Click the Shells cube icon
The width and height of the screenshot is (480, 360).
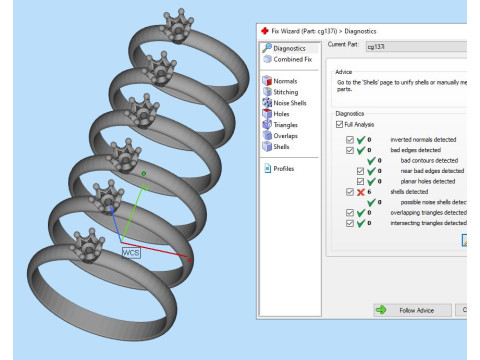(x=267, y=146)
